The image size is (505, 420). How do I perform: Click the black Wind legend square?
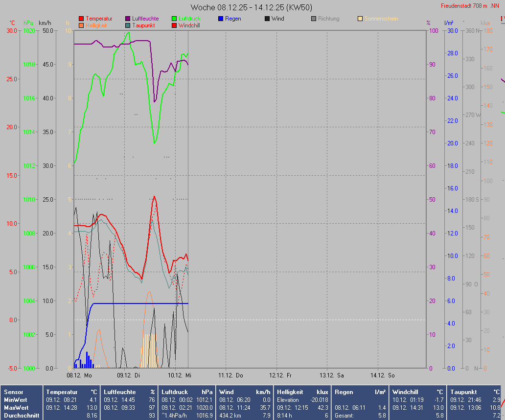267,19
